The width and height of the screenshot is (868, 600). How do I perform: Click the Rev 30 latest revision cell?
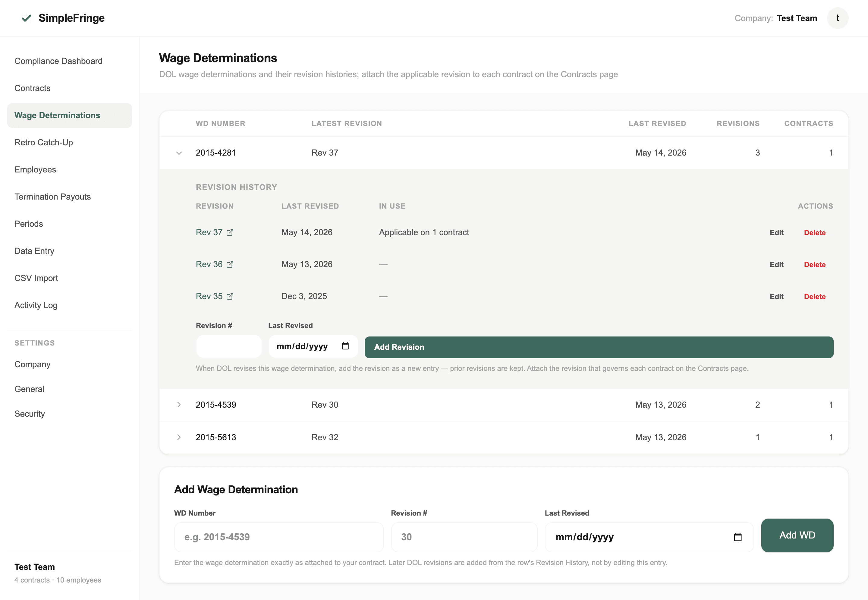pyautogui.click(x=325, y=405)
